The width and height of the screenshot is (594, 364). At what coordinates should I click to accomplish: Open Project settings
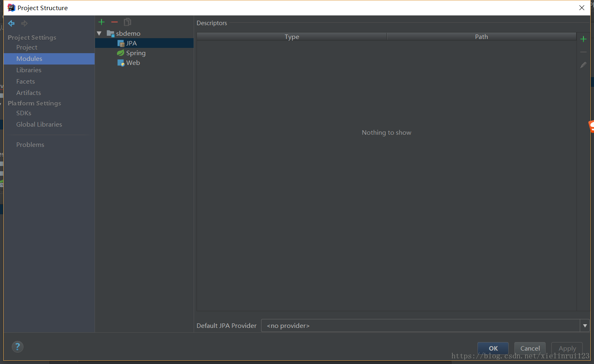click(27, 47)
